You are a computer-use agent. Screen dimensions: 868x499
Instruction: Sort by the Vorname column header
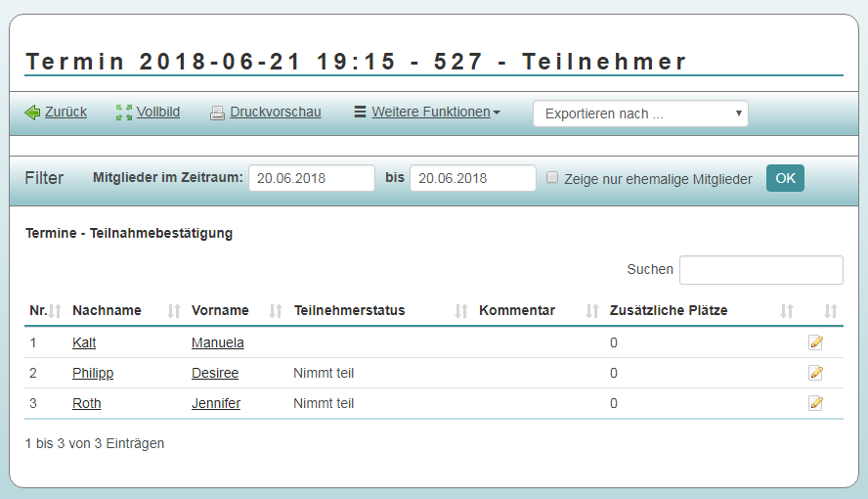click(220, 310)
